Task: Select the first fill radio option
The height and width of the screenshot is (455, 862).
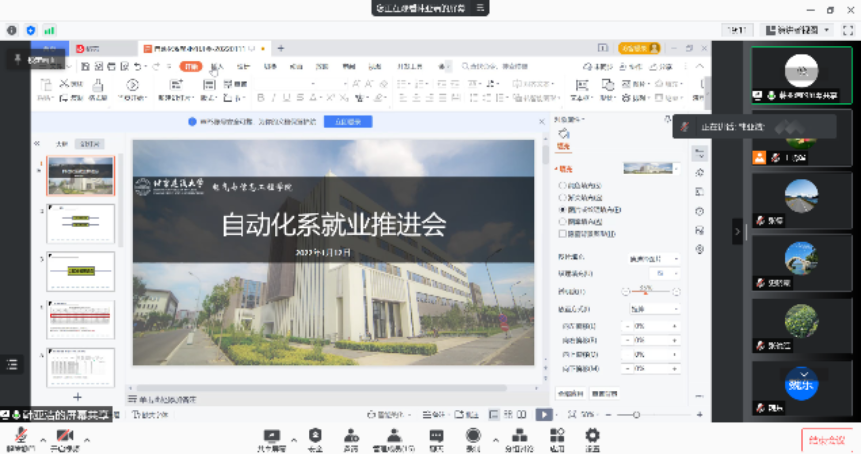Action: (x=562, y=185)
